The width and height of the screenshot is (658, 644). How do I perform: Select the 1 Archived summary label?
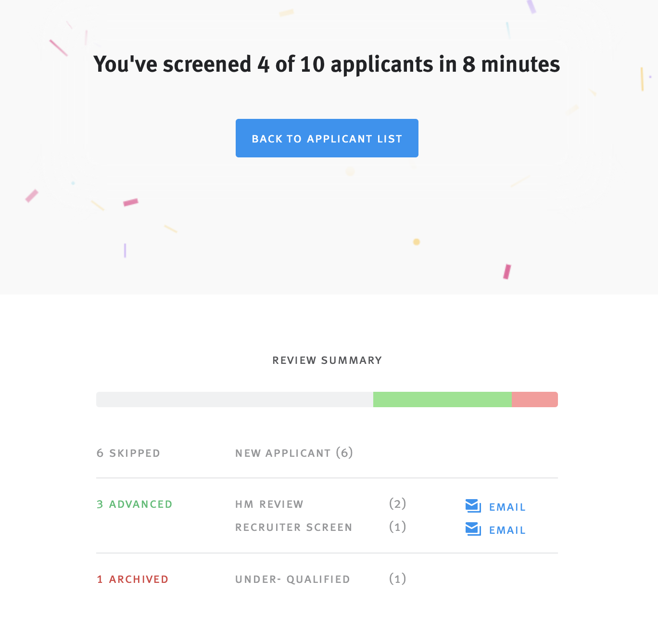tap(132, 579)
